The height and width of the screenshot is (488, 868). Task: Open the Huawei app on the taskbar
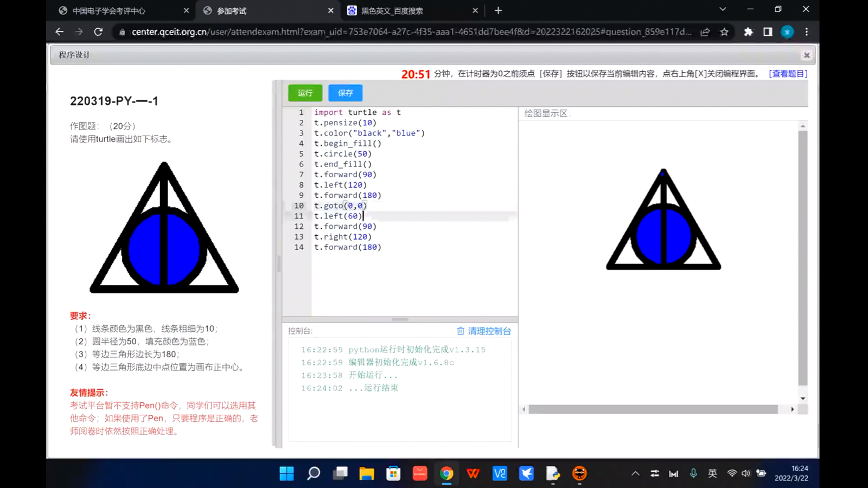[420, 473]
